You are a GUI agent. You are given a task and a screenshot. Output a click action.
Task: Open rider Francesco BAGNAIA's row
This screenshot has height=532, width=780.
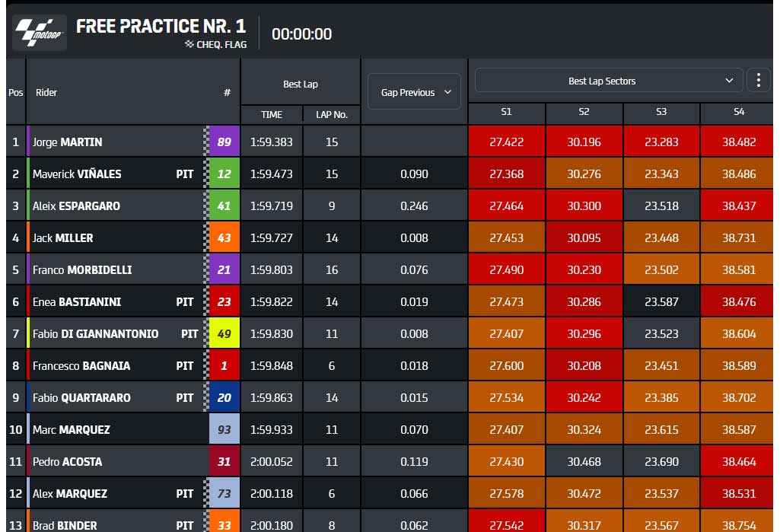pyautogui.click(x=390, y=366)
